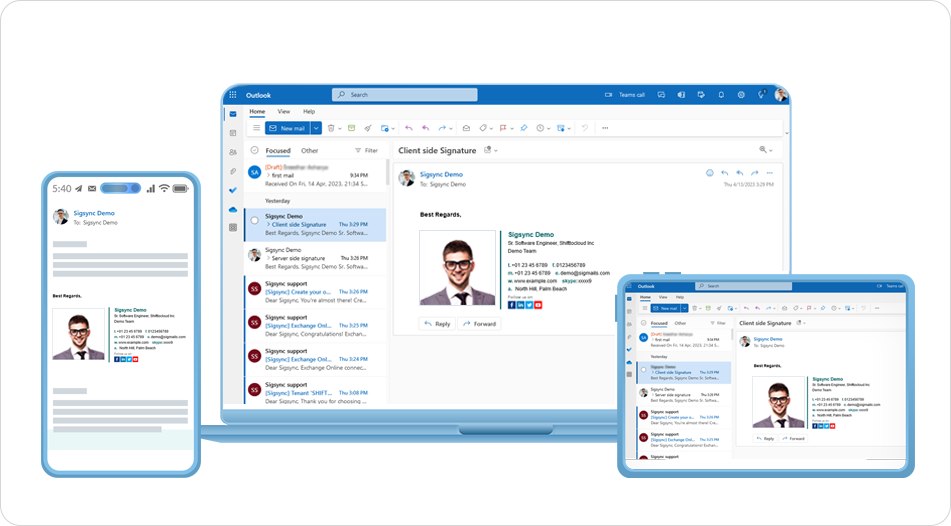Switch to the Other inbox tab on laptop
Image resolution: width=951 pixels, height=526 pixels.
[x=310, y=151]
